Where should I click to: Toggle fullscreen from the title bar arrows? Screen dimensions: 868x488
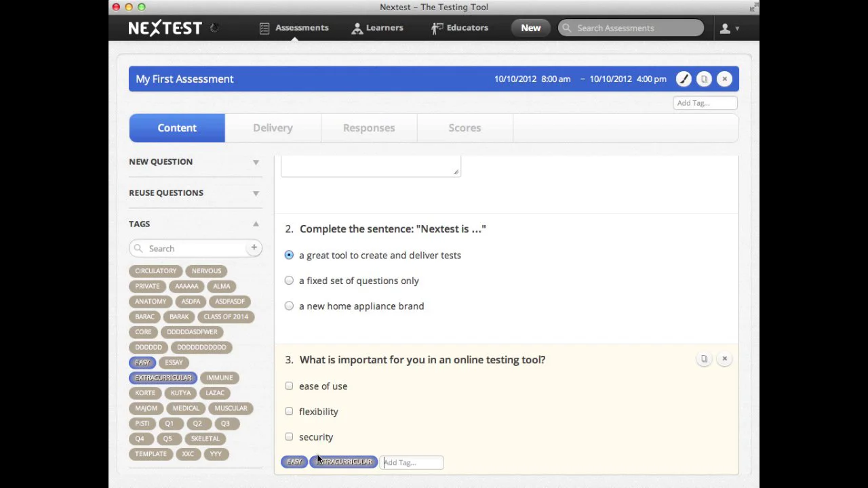(x=753, y=7)
